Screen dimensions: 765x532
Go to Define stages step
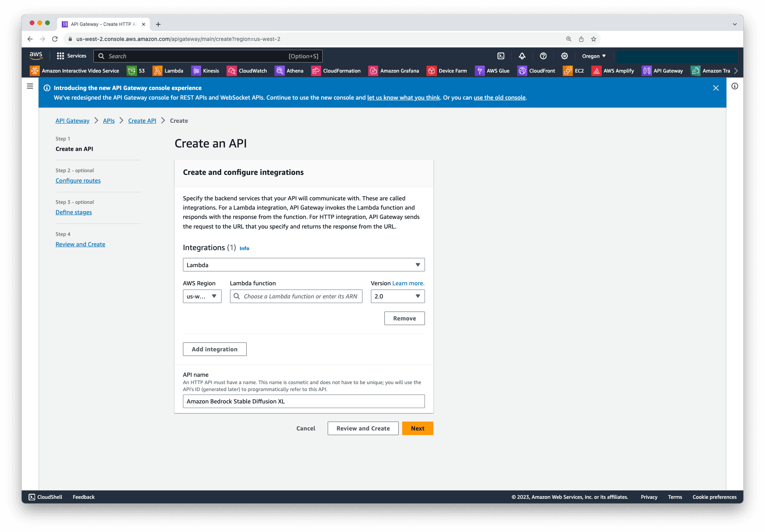click(74, 212)
